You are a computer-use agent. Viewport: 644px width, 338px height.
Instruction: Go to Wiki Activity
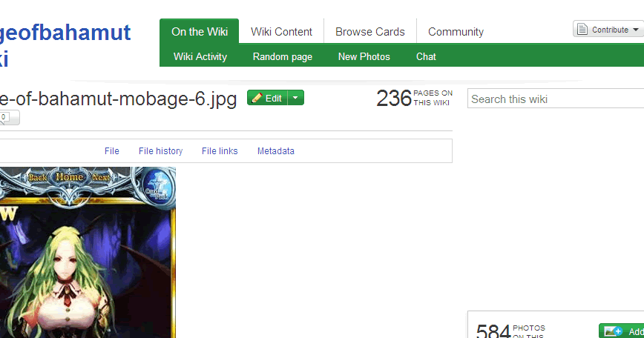200,56
